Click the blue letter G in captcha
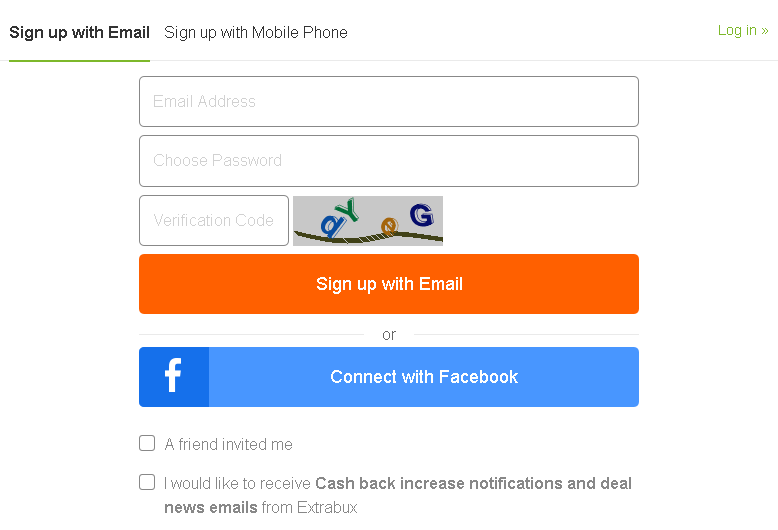This screenshot has width=778, height=530. (421, 214)
